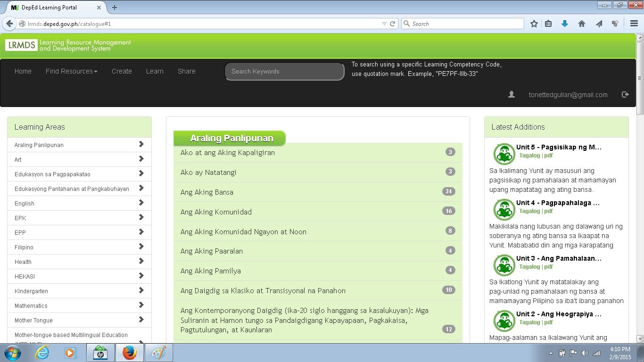This screenshot has width=644, height=362.
Task: Save page with the Pocket icon
Action: (599, 23)
